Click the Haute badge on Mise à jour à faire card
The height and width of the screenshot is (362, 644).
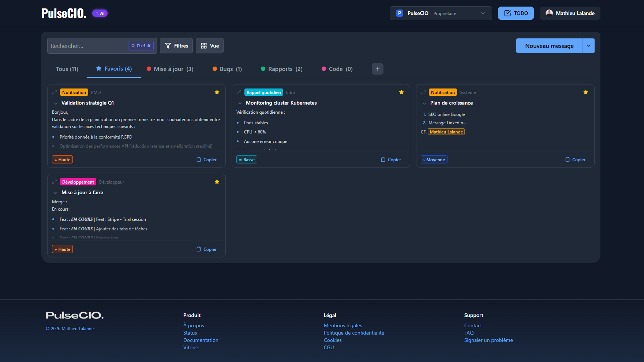63,249
